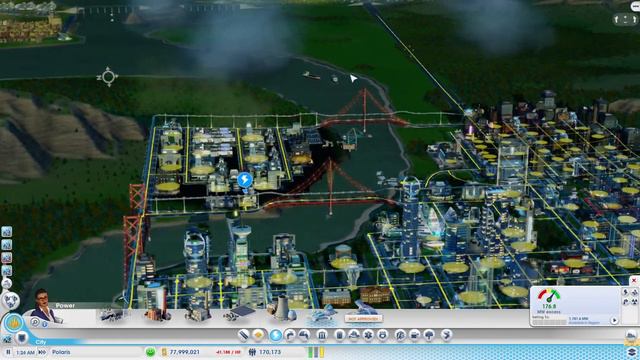Select the coal power plant thumbnail
This screenshot has height=360, width=640.
pos(157,315)
